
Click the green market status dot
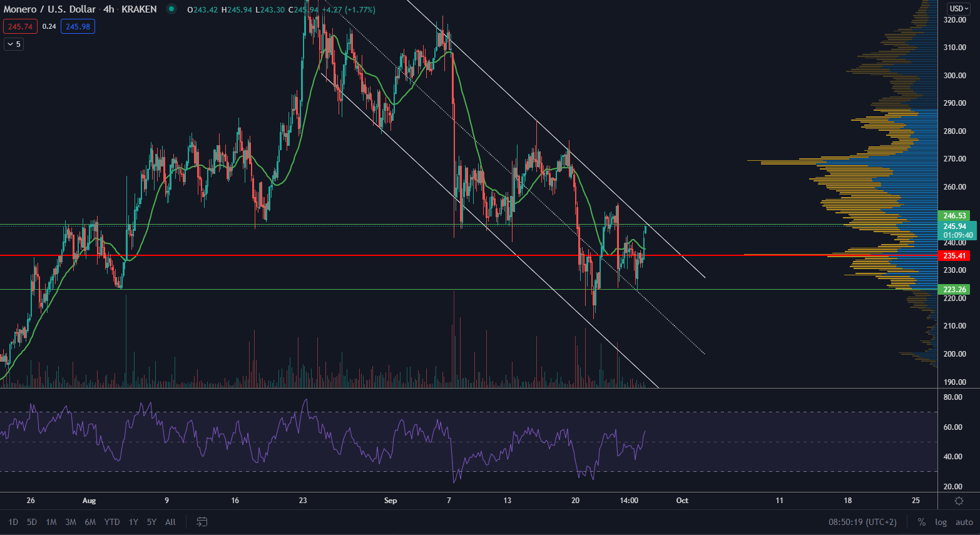(x=171, y=9)
